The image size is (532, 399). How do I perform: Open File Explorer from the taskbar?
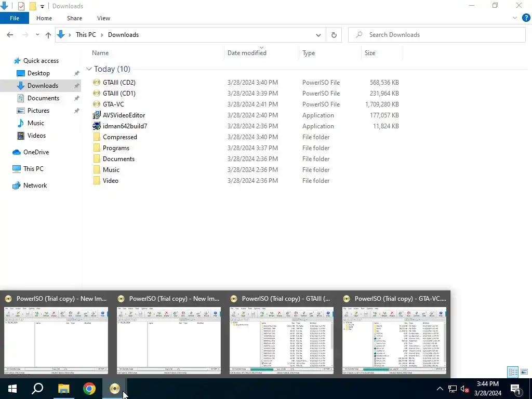(x=63, y=389)
